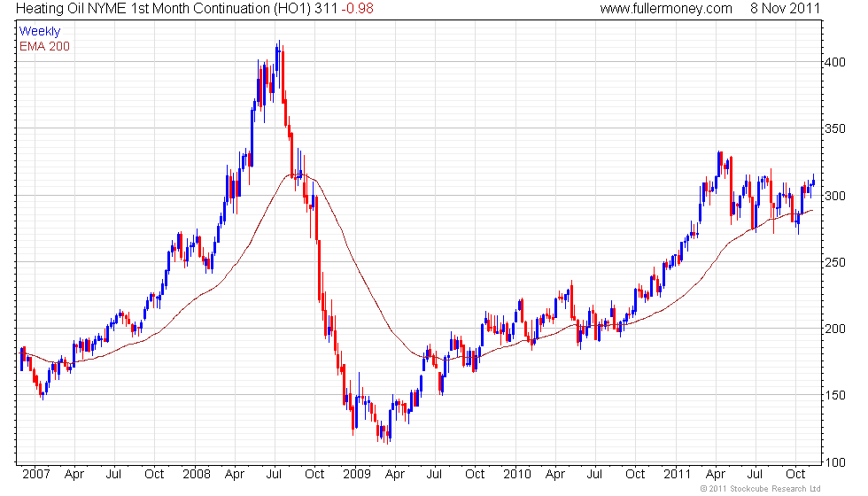Click the 100 price axis label
Viewport: 868px width, 496px height.
point(834,462)
